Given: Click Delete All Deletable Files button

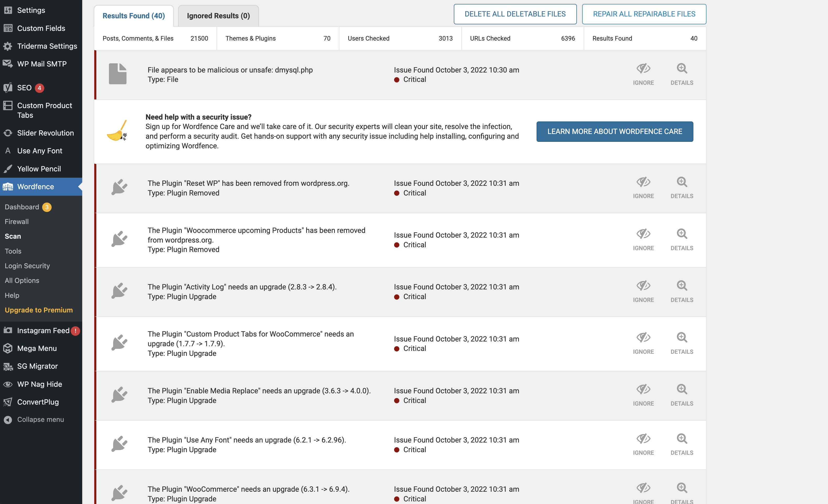Looking at the screenshot, I should coord(515,14).
